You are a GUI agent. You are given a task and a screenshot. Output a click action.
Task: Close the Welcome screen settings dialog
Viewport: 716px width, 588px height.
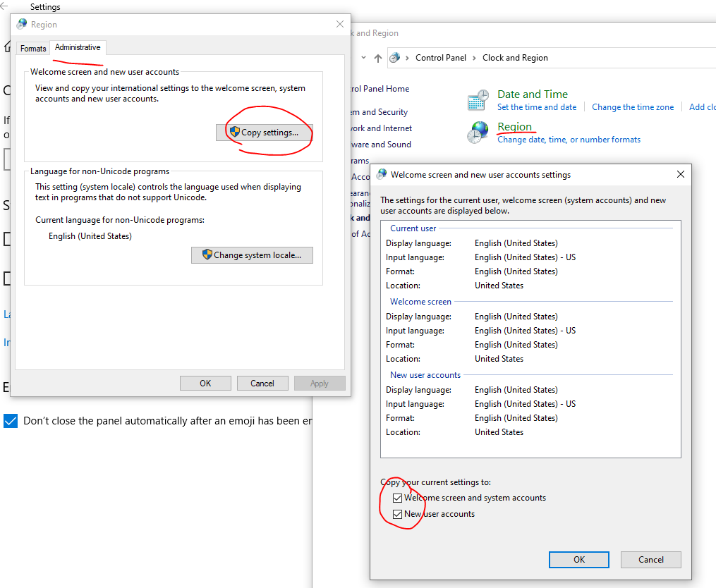(681, 175)
